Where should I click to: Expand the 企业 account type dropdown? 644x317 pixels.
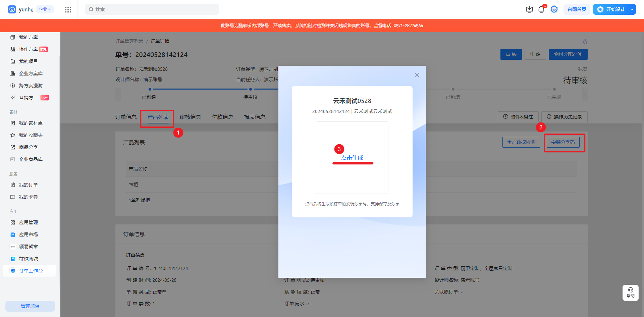tap(45, 9)
